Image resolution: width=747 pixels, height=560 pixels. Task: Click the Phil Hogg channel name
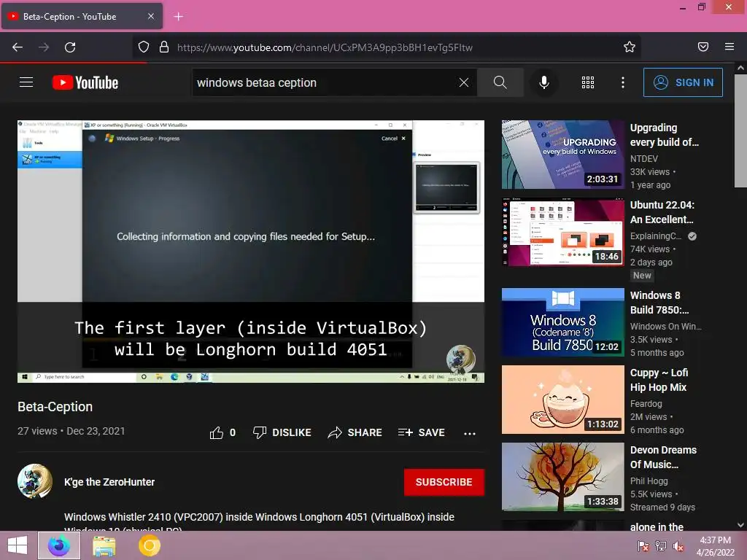[649, 481]
